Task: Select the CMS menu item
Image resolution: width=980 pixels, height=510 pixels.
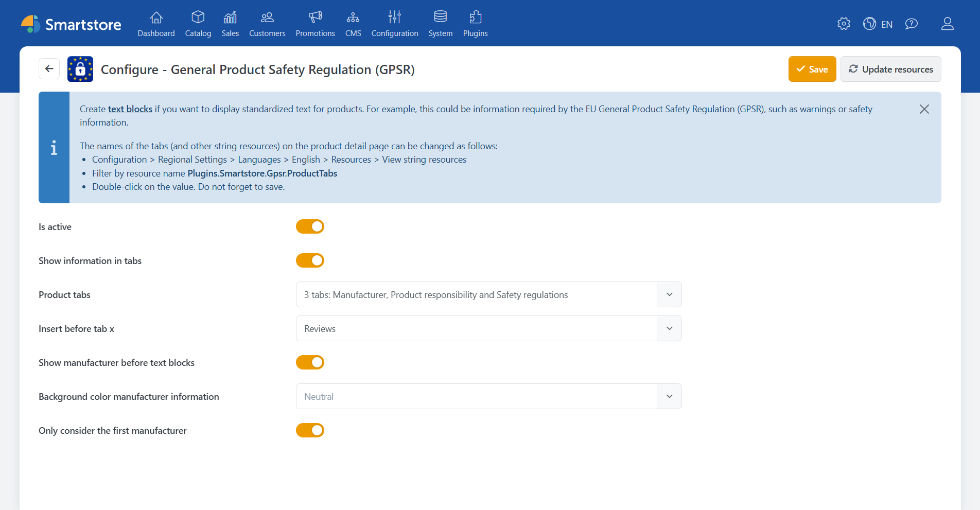Action: (353, 24)
